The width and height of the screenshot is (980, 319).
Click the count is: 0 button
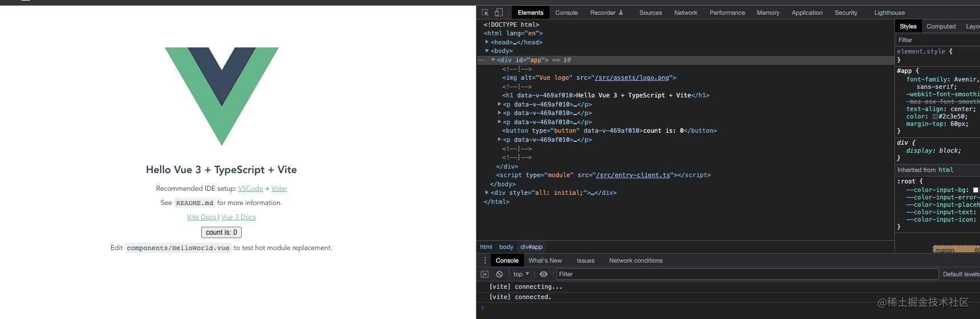[x=221, y=232]
